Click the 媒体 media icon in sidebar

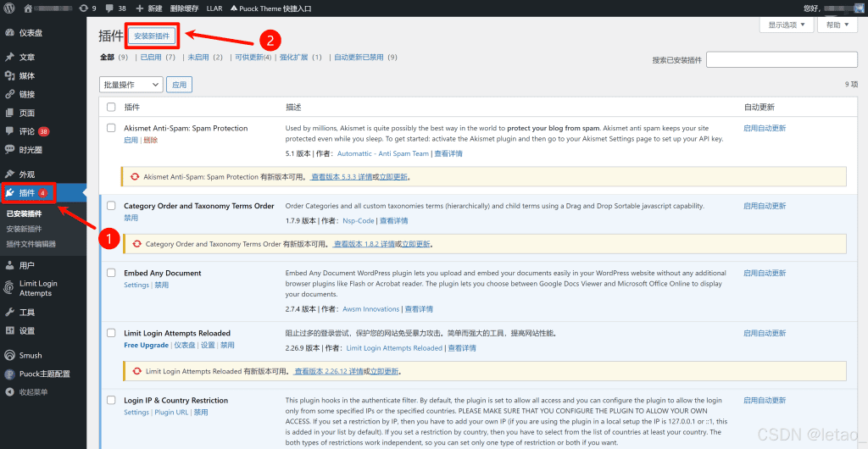pos(9,76)
